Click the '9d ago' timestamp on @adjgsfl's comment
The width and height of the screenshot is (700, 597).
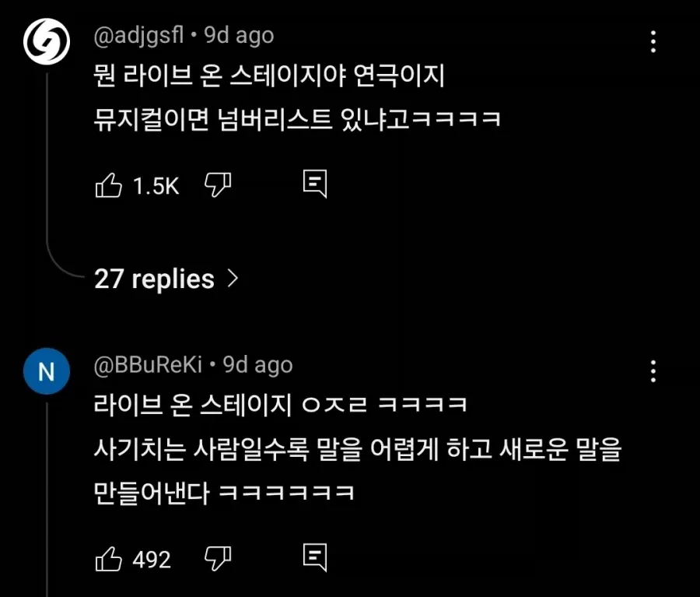pyautogui.click(x=239, y=36)
